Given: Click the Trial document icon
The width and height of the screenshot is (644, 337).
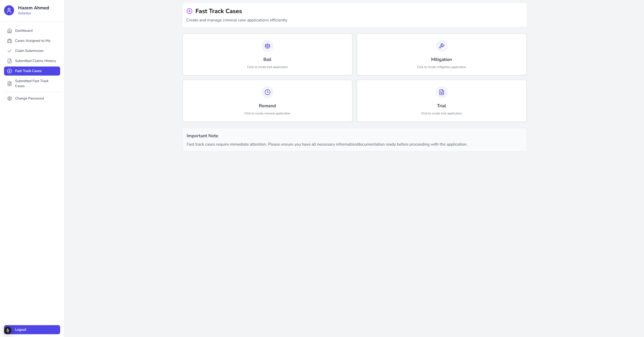Looking at the screenshot, I should pos(441,92).
